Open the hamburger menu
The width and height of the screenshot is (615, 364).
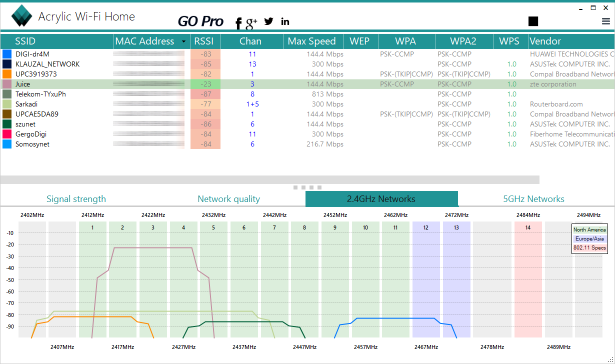coord(606,21)
